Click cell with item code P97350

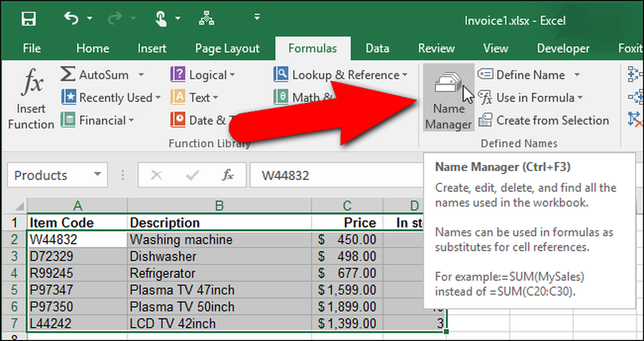[77, 307]
